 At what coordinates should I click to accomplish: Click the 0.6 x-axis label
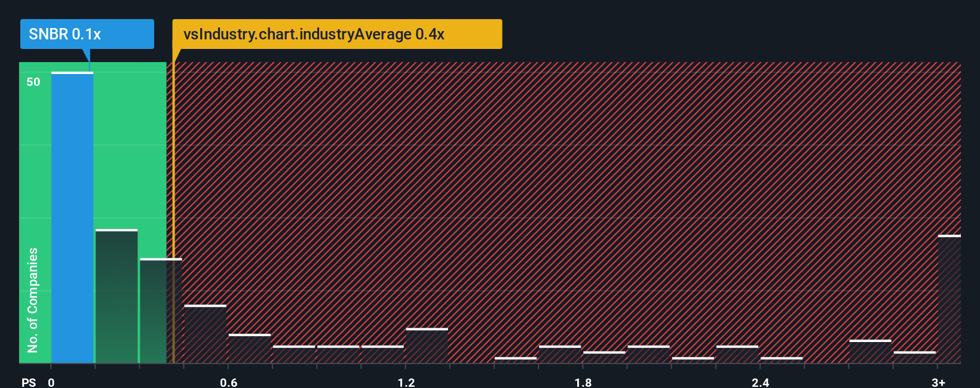pyautogui.click(x=228, y=382)
